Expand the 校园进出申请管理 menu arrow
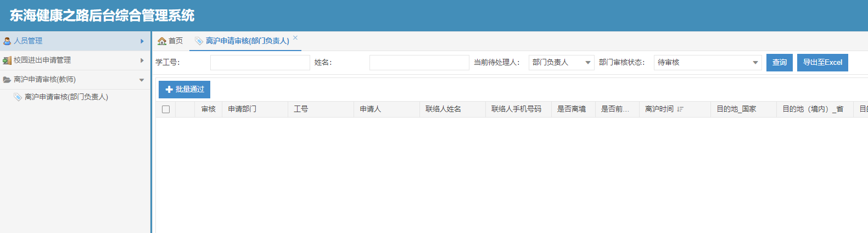Image resolution: width=868 pixels, height=233 pixels. (142, 60)
